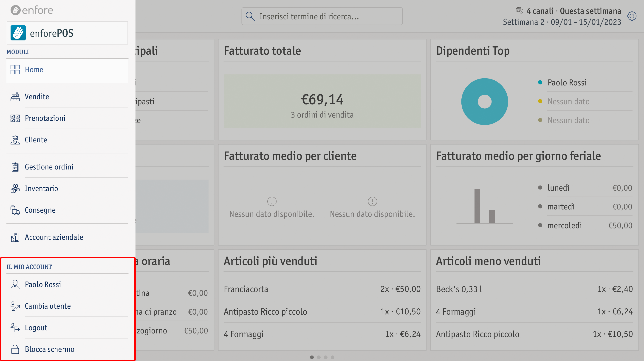
Task: Click the Consegne delivery truck icon
Action: (15, 210)
